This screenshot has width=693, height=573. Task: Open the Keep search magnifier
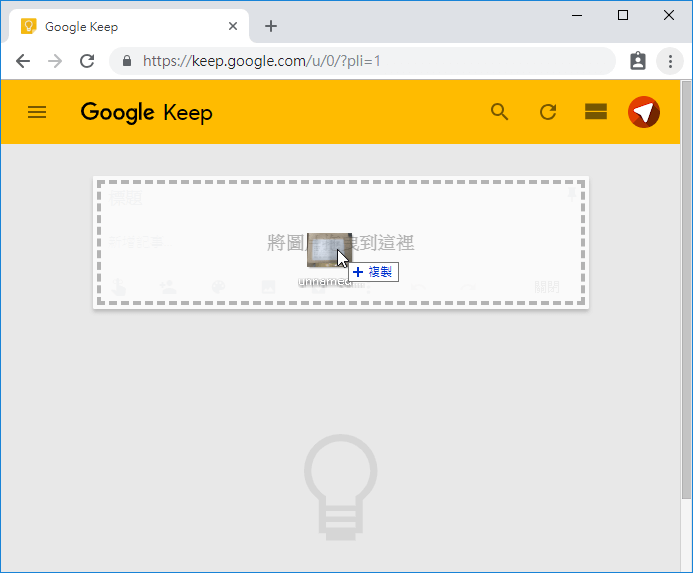pos(499,112)
